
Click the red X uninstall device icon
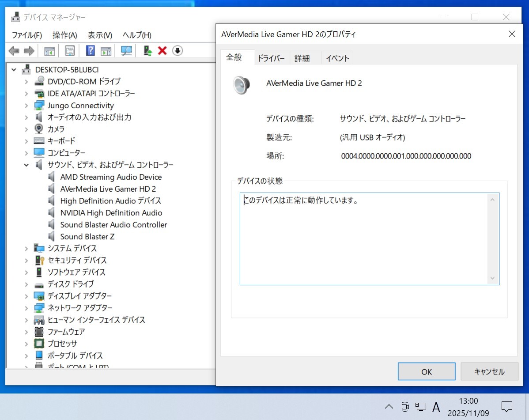click(162, 51)
